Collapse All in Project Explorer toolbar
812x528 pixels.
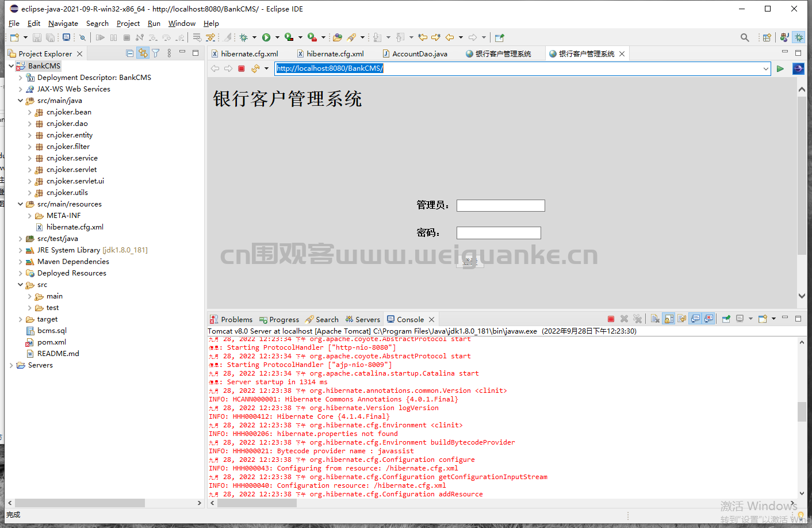point(130,53)
